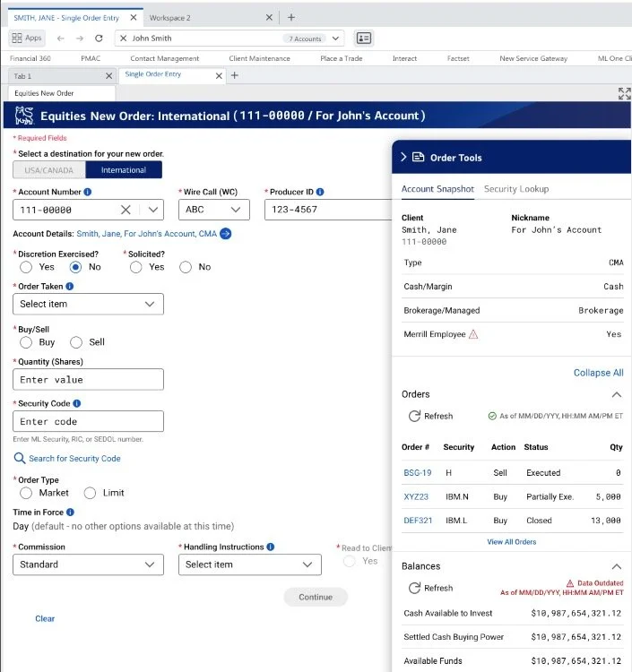This screenshot has width=632, height=672.
Task: Click the Clear link
Action: [x=45, y=618]
